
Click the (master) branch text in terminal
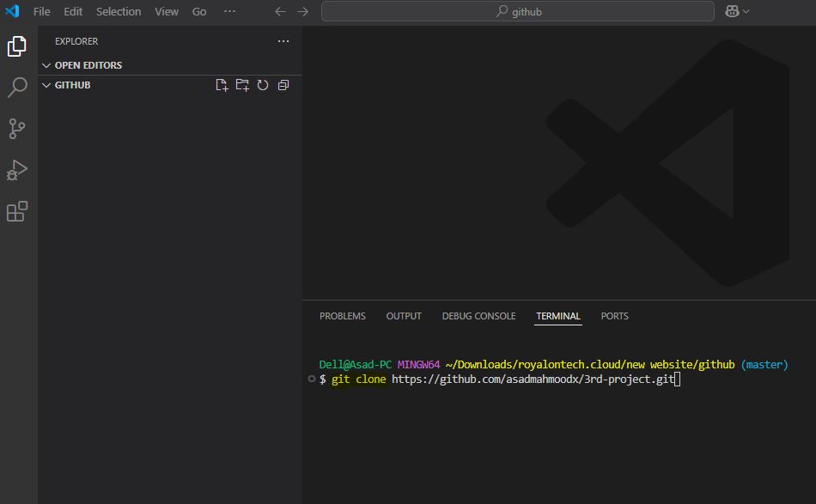[x=764, y=365]
